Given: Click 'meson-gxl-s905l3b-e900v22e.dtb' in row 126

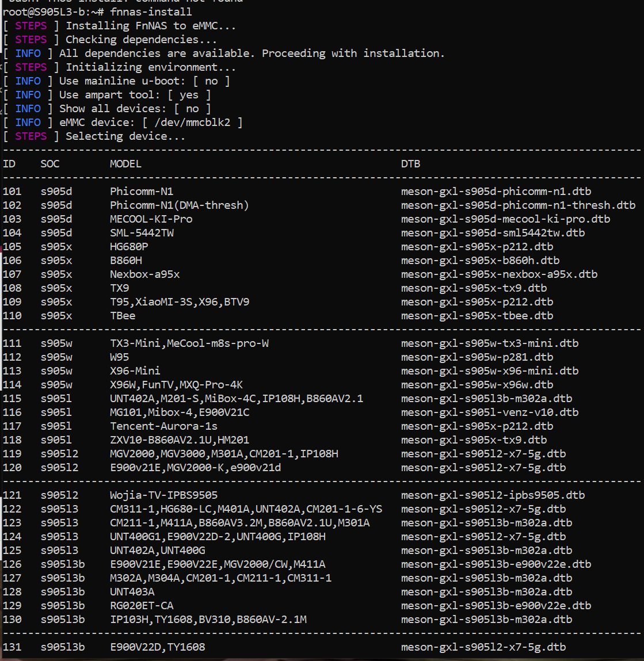Looking at the screenshot, I should coord(496,564).
